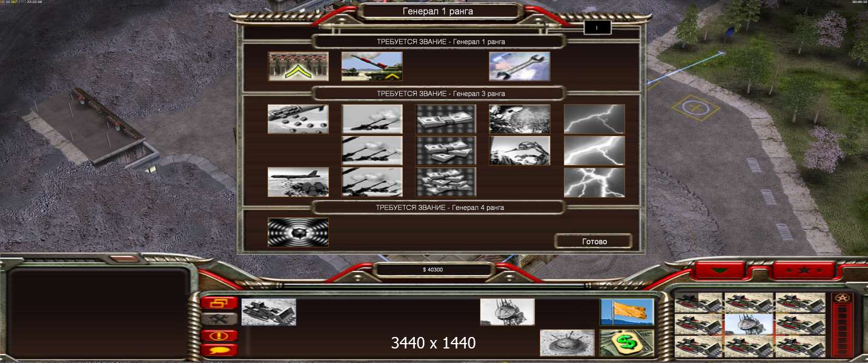Open chat with the red speech bubble button
Screen dimensions: 868x363
(x=219, y=350)
